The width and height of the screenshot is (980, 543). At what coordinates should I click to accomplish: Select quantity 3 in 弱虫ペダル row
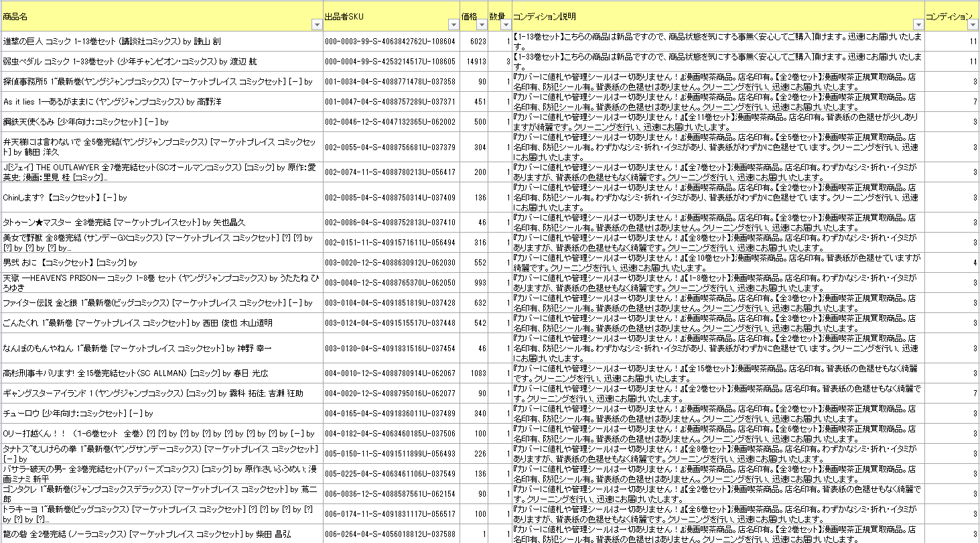coord(500,62)
